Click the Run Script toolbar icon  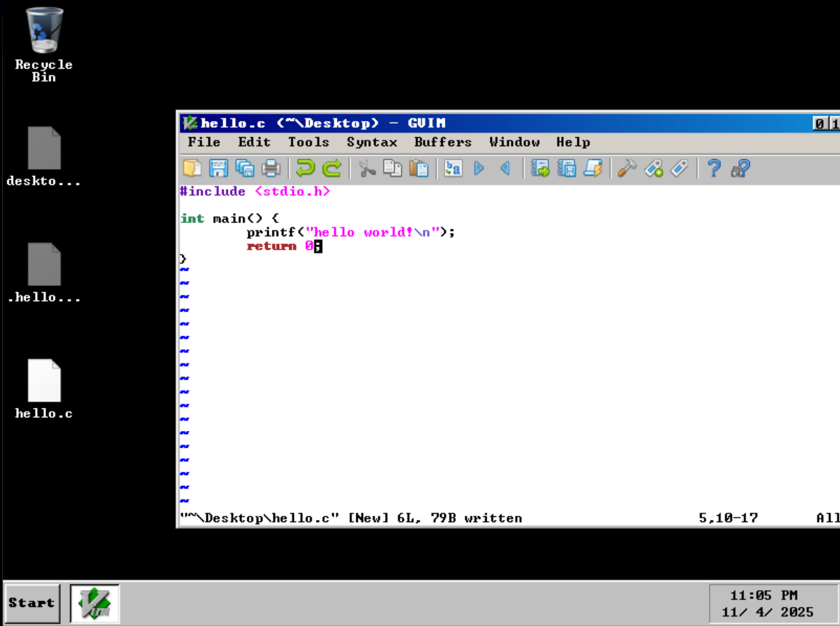click(593, 169)
